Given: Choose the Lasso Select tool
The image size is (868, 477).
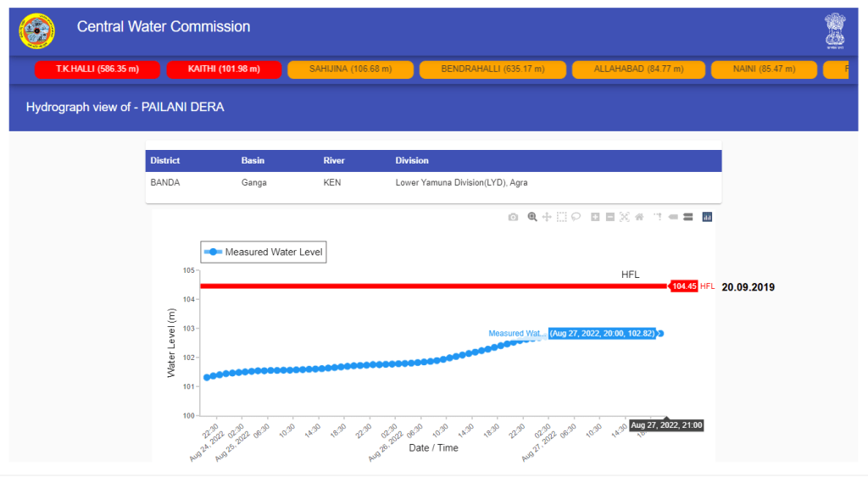Looking at the screenshot, I should click(x=576, y=217).
